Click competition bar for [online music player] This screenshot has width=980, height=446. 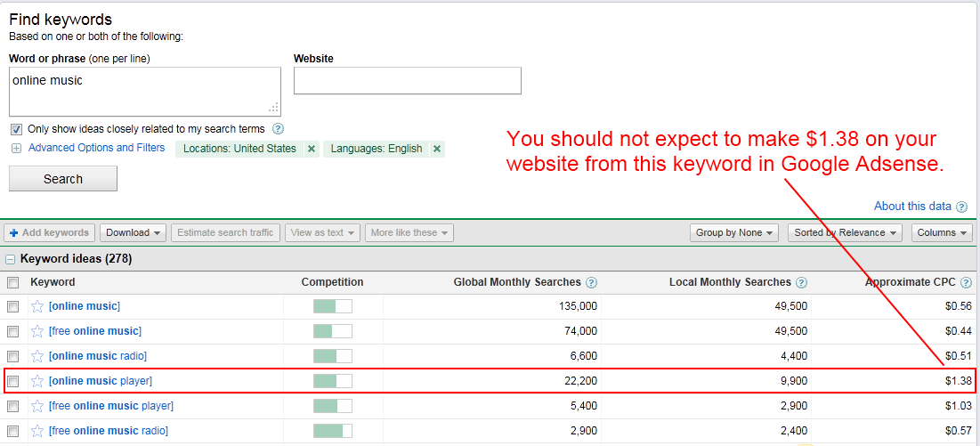click(x=333, y=381)
